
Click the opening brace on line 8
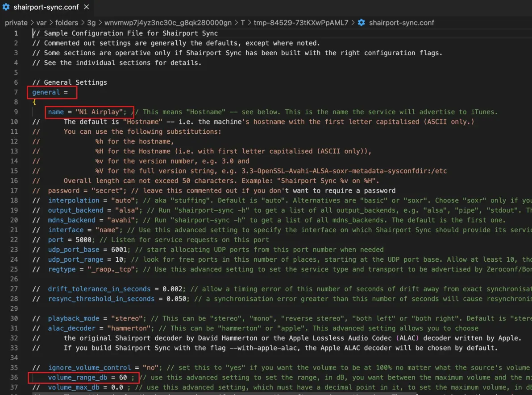[x=34, y=102]
